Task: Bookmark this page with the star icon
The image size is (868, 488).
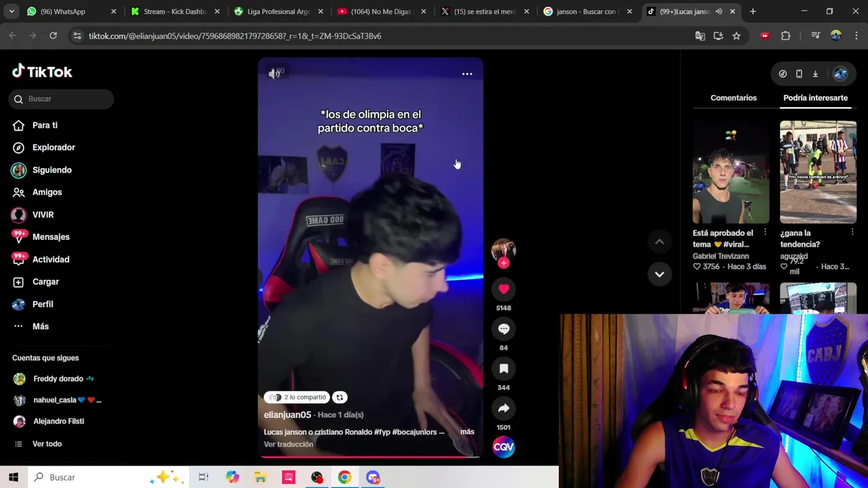Action: tap(736, 36)
